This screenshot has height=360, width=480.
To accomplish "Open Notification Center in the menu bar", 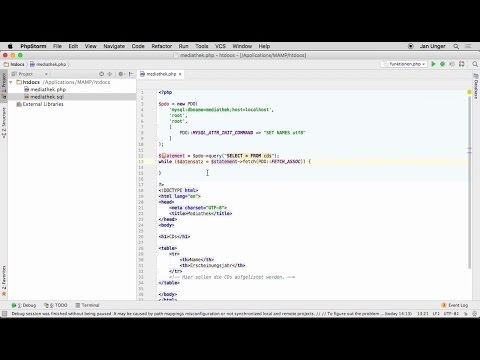I will click(469, 46).
